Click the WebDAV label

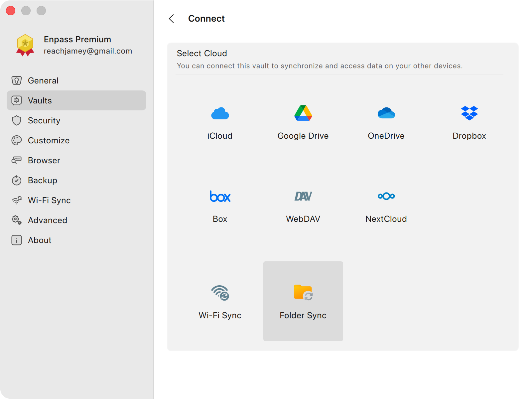pyautogui.click(x=303, y=219)
